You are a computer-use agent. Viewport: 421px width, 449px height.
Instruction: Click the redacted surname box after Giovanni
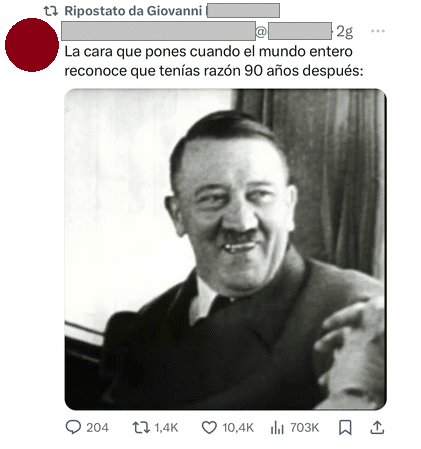(x=243, y=11)
